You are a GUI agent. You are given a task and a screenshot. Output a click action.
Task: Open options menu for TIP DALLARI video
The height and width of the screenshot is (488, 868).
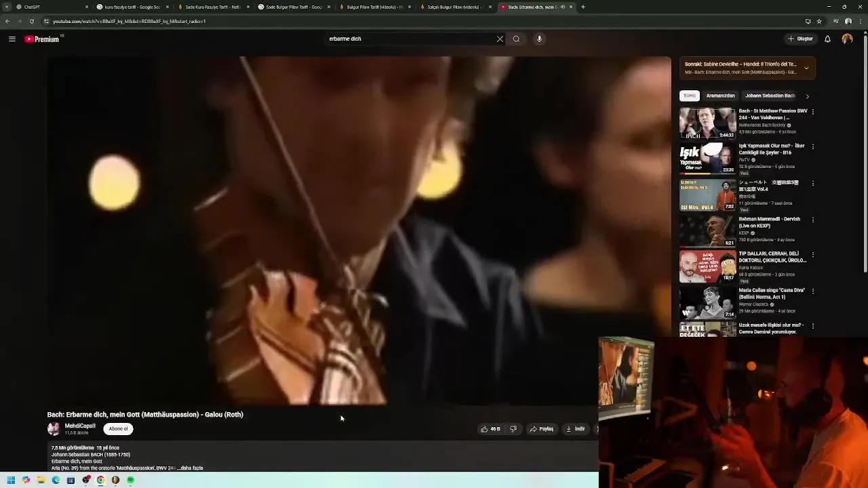813,255
